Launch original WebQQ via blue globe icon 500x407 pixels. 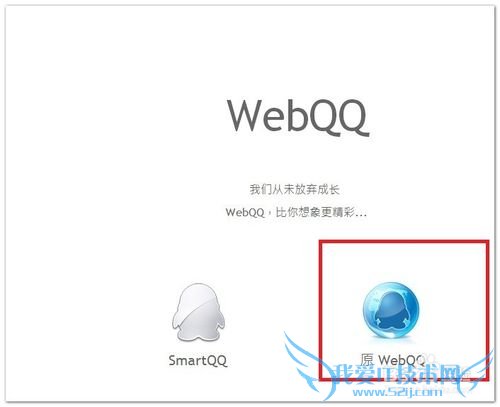point(391,310)
